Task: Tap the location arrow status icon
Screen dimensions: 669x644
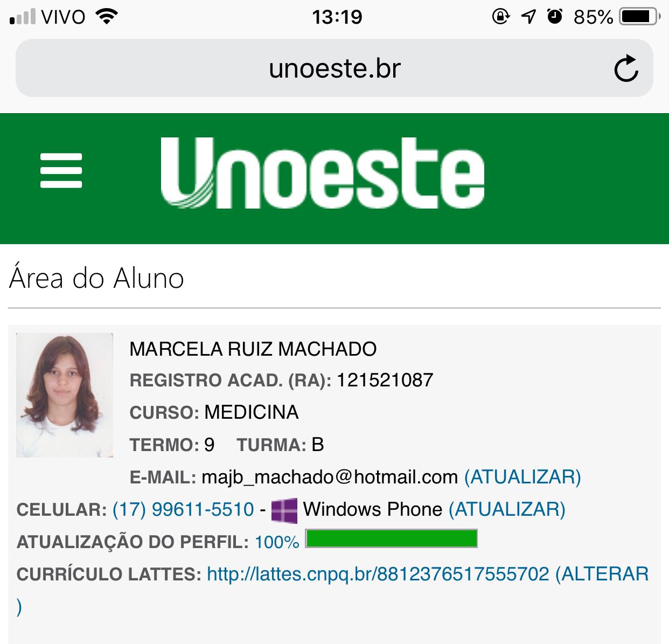Action: pyautogui.click(x=528, y=17)
